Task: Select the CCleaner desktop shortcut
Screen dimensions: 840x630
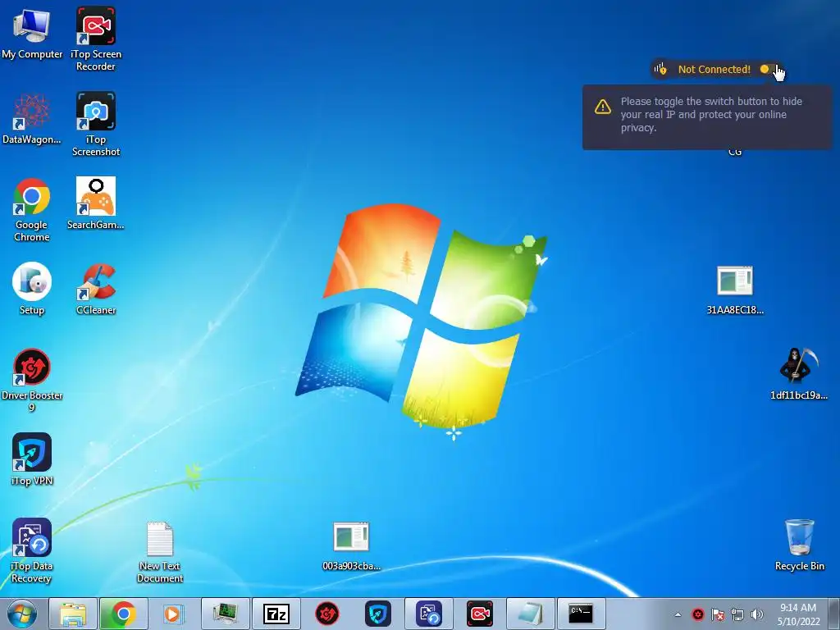Action: click(x=96, y=289)
